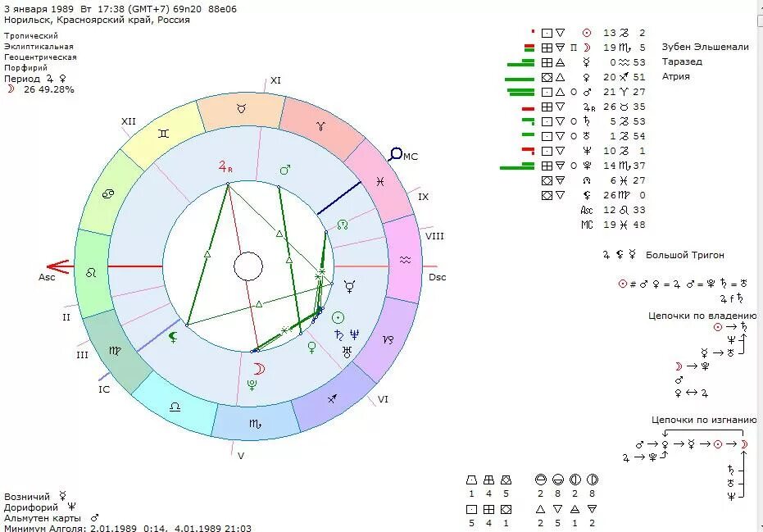Image resolution: width=763 pixels, height=532 pixels.
Task: Click the 'Порфирий' house system text
Action: coord(25,68)
